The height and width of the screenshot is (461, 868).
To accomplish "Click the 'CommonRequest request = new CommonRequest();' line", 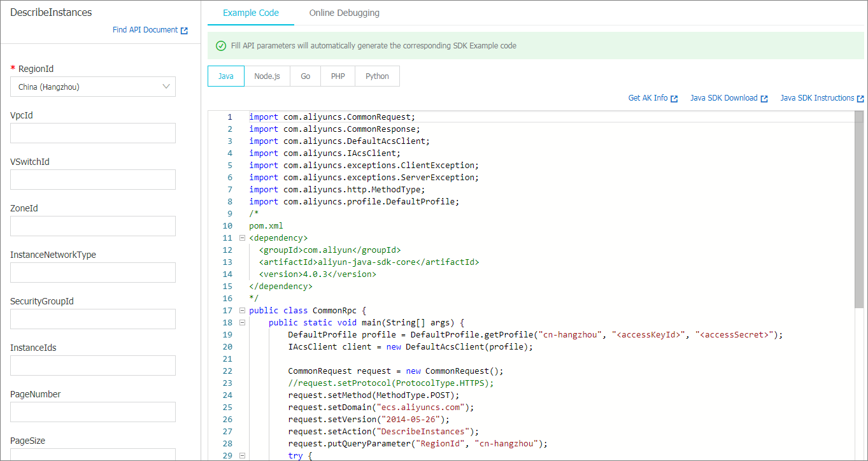I will click(395, 371).
